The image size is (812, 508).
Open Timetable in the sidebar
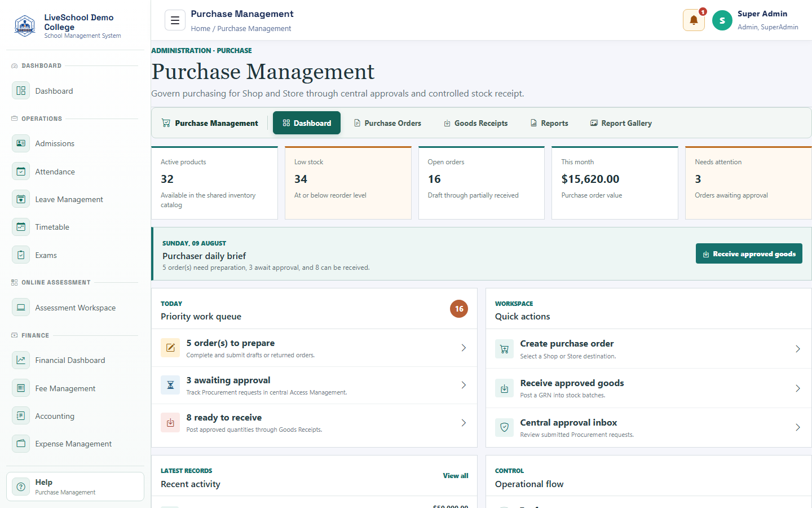(75, 227)
